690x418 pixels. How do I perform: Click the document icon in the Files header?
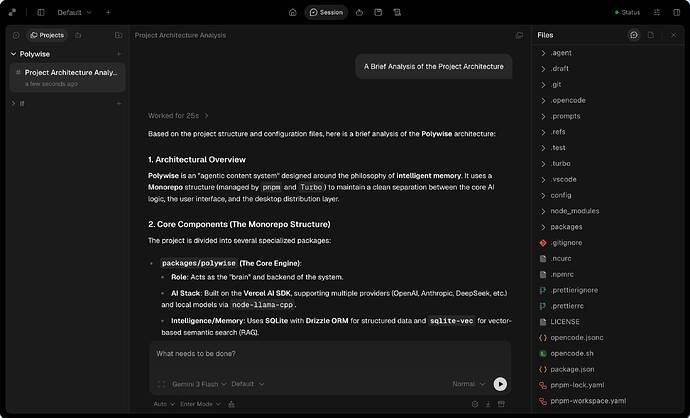pos(651,35)
